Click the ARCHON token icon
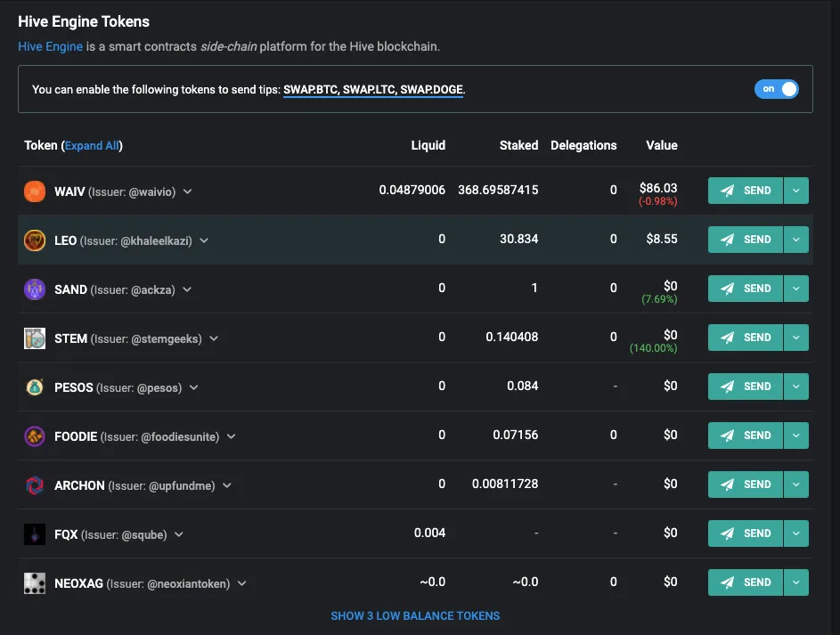Image resolution: width=840 pixels, height=635 pixels. pos(35,485)
